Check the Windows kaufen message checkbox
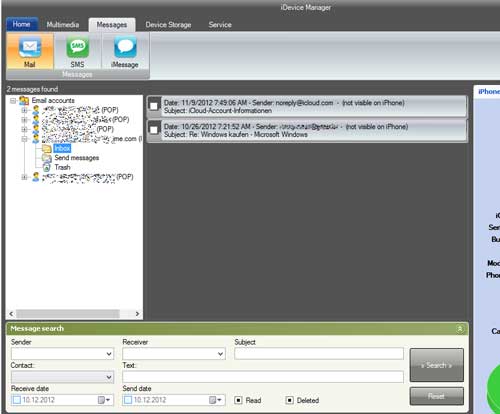The width and height of the screenshot is (500, 414). [154, 130]
